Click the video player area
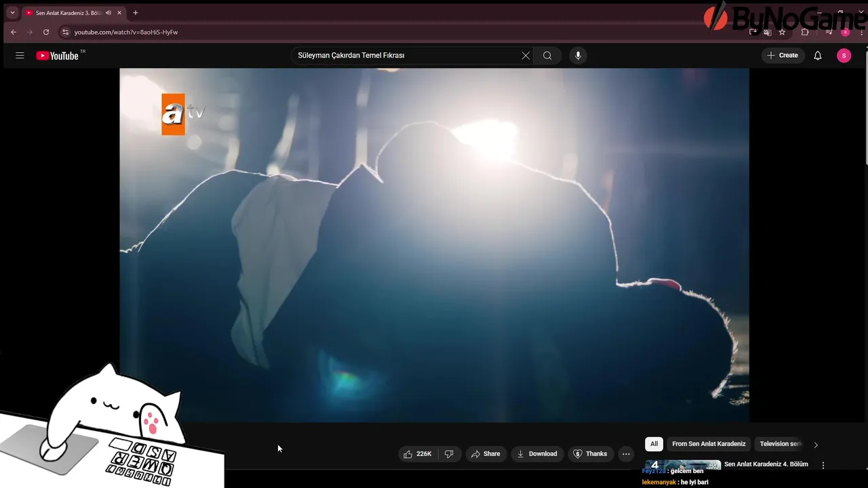The image size is (868, 488). tap(434, 245)
